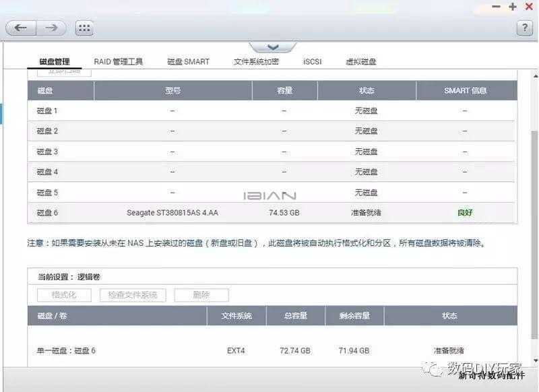
Task: Open the 虚拟磁盘 tab
Action: (360, 61)
